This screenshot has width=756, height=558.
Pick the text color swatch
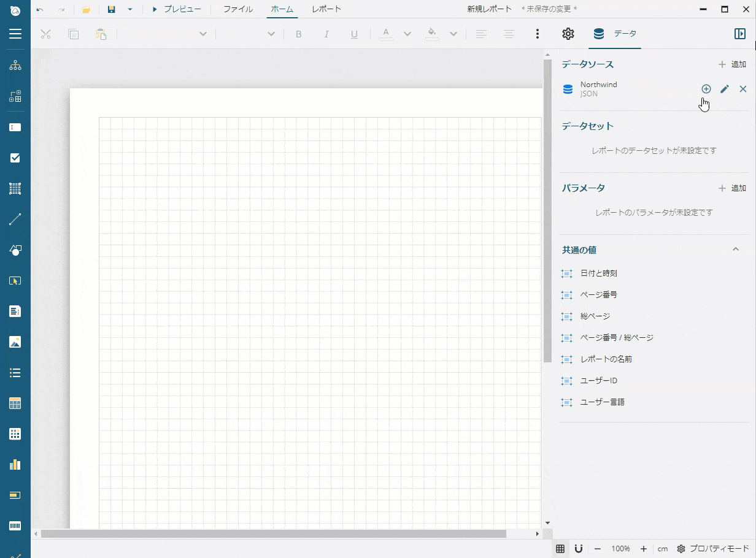coord(386,34)
